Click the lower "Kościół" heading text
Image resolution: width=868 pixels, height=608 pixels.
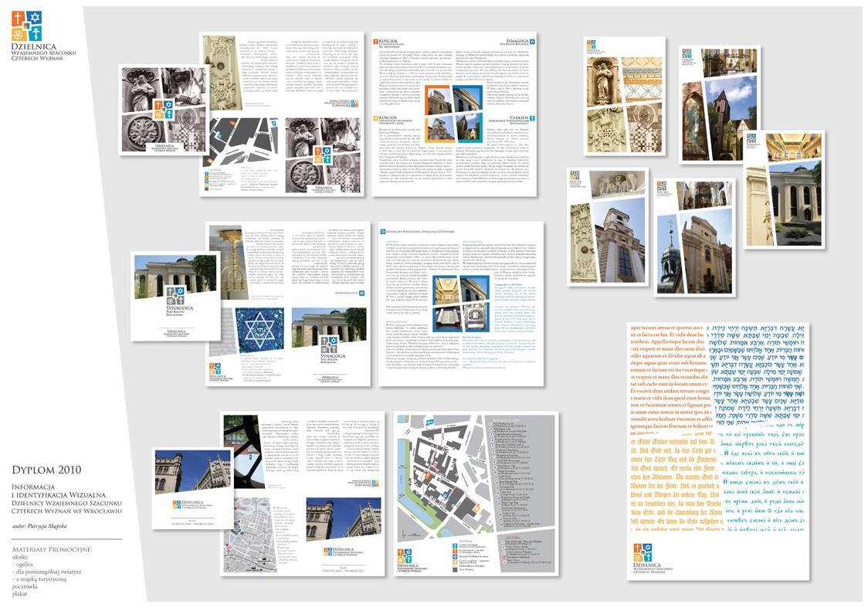point(388,117)
